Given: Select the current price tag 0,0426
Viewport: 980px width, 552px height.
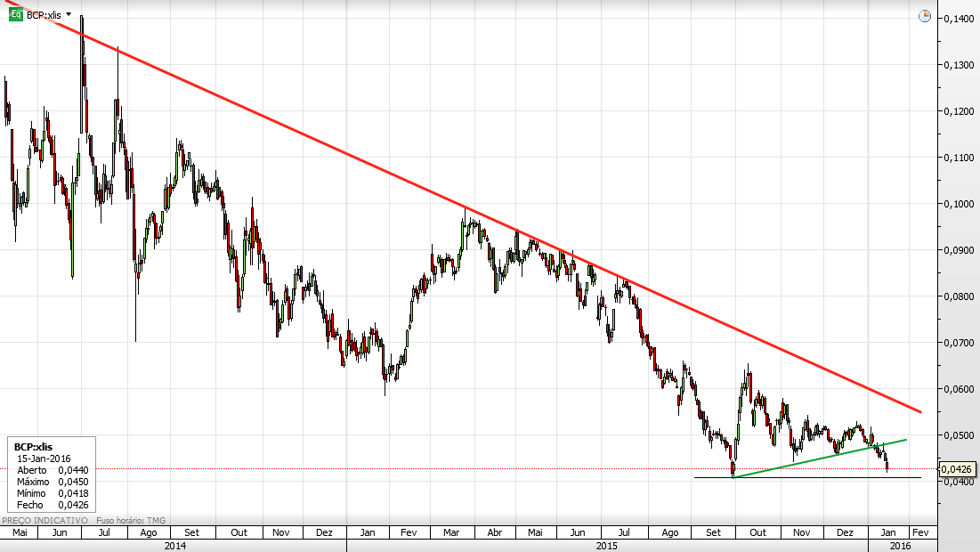Looking at the screenshot, I should [x=957, y=469].
